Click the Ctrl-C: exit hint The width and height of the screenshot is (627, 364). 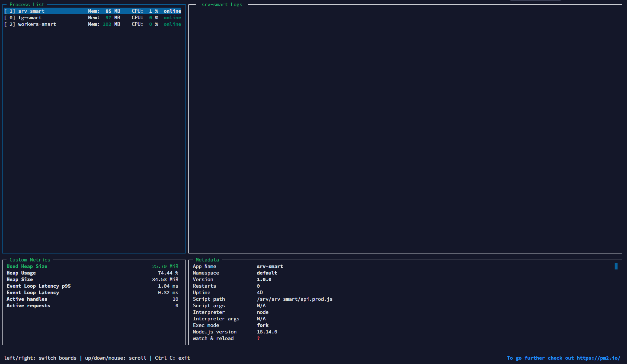[172, 358]
